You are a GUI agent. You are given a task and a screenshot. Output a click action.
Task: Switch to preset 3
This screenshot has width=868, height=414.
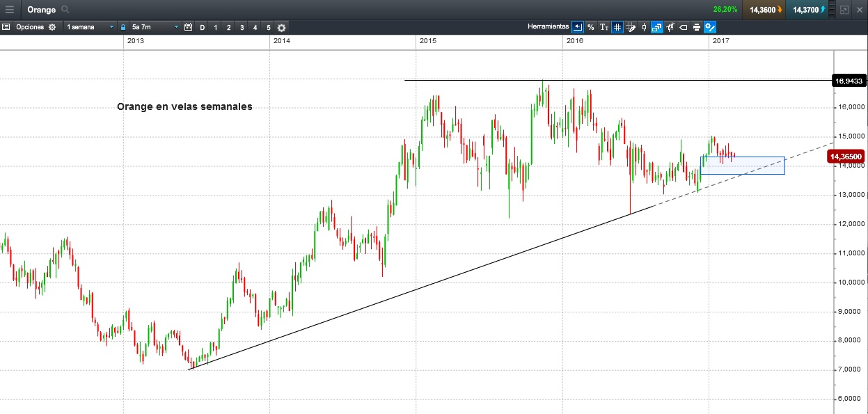pos(242,27)
